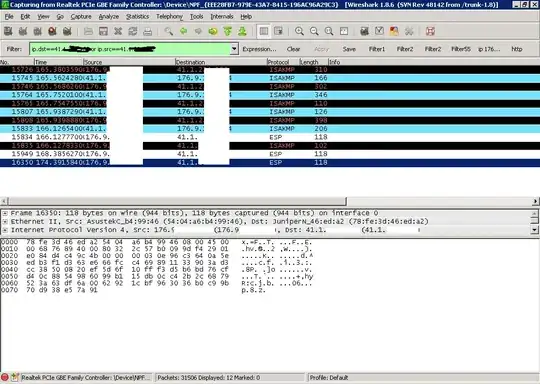Edit capture filters toolbar icon
This screenshot has height=384, width=540.
tap(364, 31)
